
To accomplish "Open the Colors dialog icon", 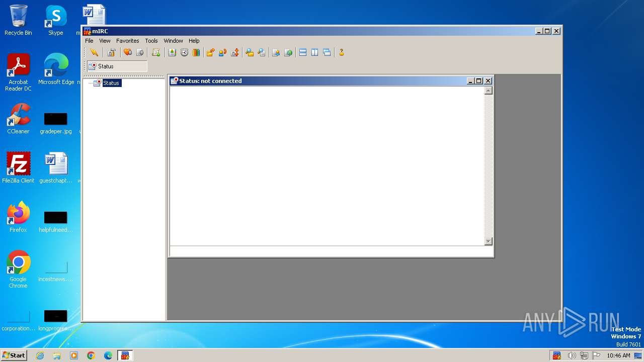I will (x=196, y=52).
